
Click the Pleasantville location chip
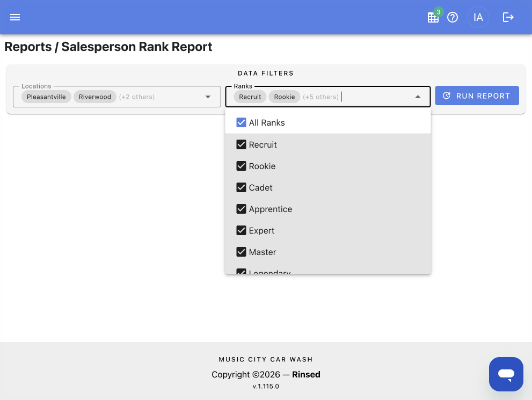click(x=46, y=97)
